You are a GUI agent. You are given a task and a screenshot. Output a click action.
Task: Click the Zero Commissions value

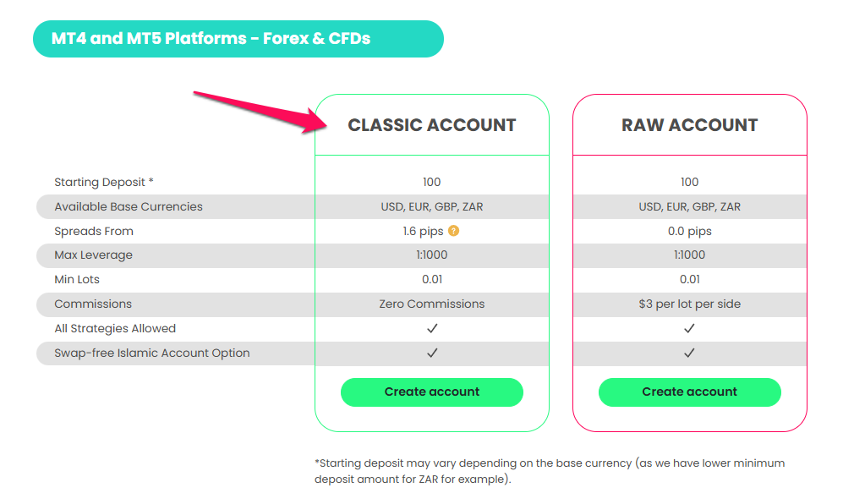pyautogui.click(x=432, y=304)
